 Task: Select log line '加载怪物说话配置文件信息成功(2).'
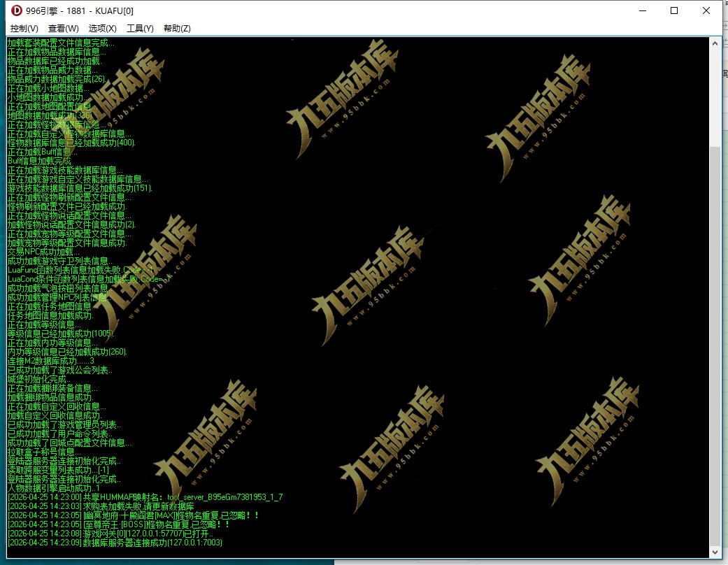71,224
